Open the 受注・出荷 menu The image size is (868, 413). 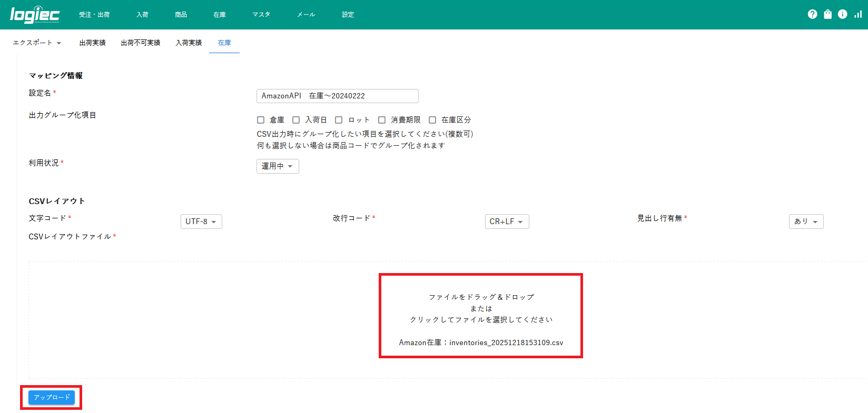(94, 15)
